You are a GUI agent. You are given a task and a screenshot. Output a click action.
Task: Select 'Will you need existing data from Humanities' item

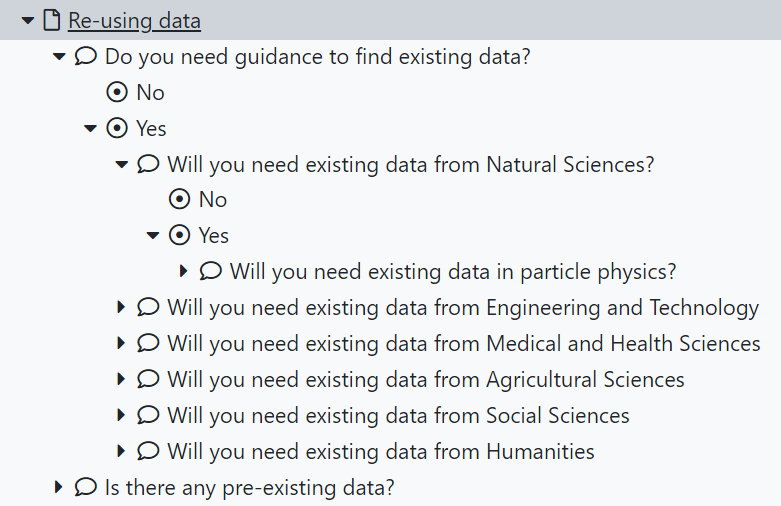tap(381, 451)
